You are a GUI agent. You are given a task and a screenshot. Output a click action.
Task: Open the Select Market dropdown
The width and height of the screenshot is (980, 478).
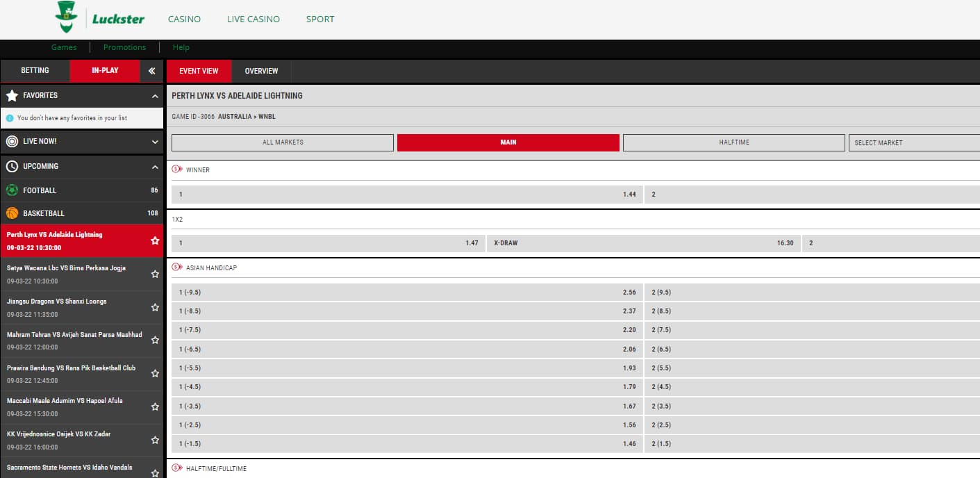(x=913, y=142)
